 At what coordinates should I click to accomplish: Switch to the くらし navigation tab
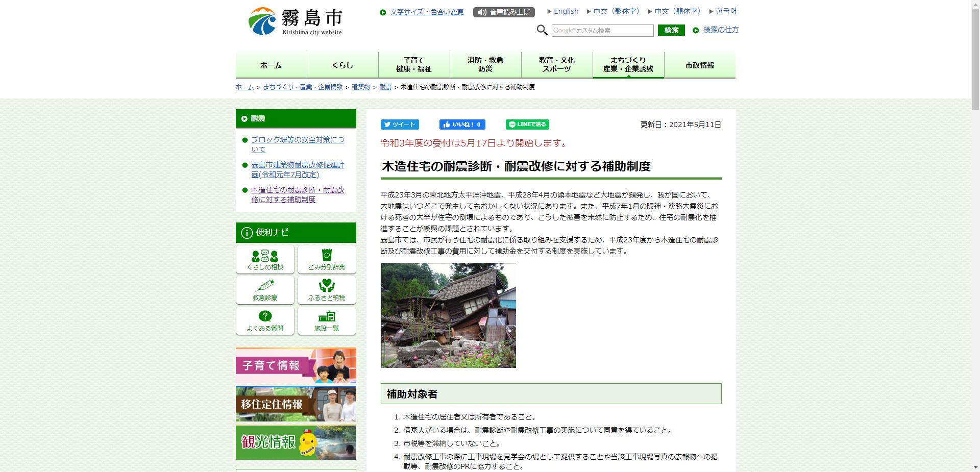coord(342,65)
